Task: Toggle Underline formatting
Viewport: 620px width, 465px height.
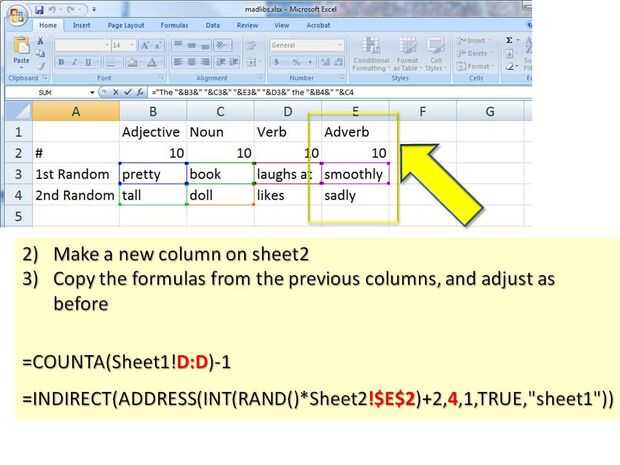Action: [x=89, y=62]
